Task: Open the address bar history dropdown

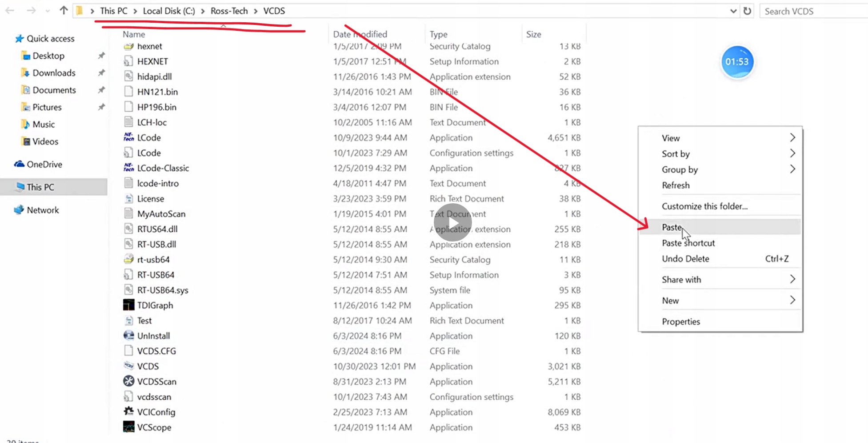Action: point(733,11)
